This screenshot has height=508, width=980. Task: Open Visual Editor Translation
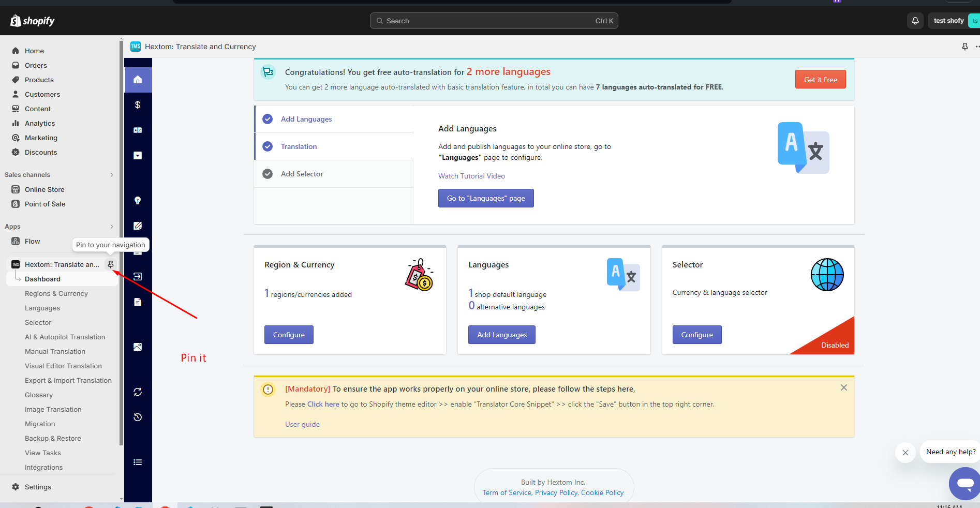tap(63, 366)
